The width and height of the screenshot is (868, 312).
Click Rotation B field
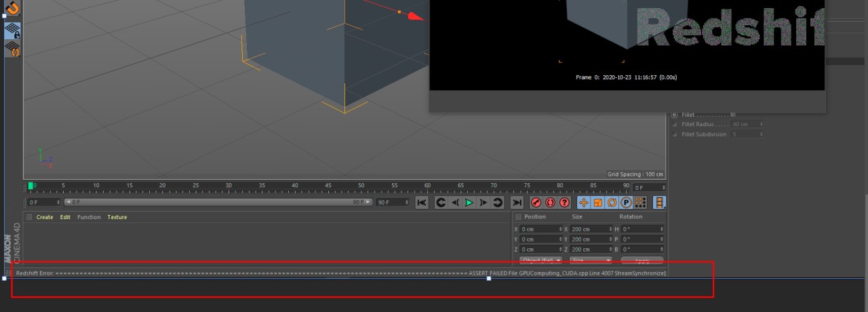(642, 250)
